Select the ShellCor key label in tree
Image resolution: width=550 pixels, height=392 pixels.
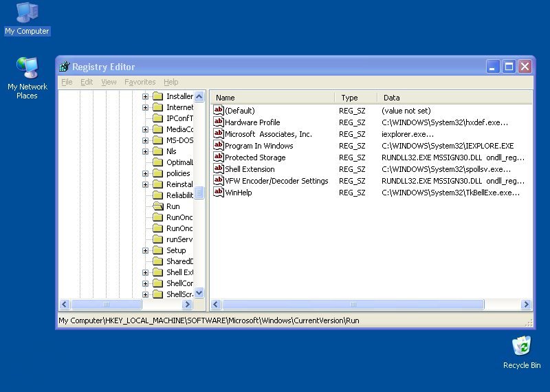coord(179,283)
